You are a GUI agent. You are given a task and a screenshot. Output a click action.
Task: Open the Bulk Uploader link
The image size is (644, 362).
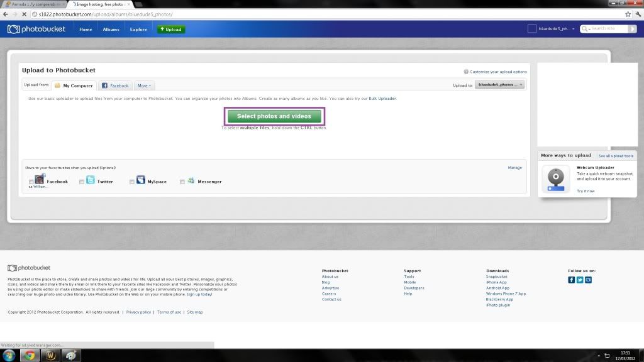pos(382,99)
